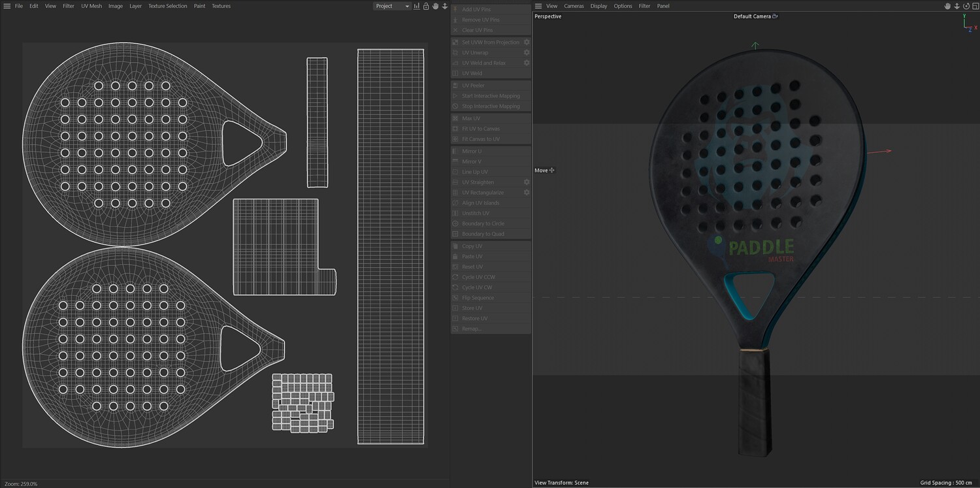Click the UV Straighten command
This screenshot has width=980, height=488.
[x=486, y=182]
